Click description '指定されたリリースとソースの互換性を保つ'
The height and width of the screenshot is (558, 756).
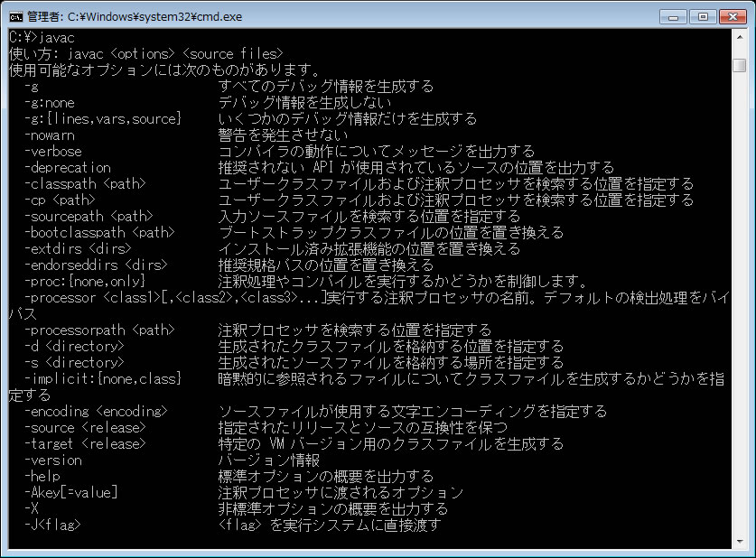tap(362, 427)
